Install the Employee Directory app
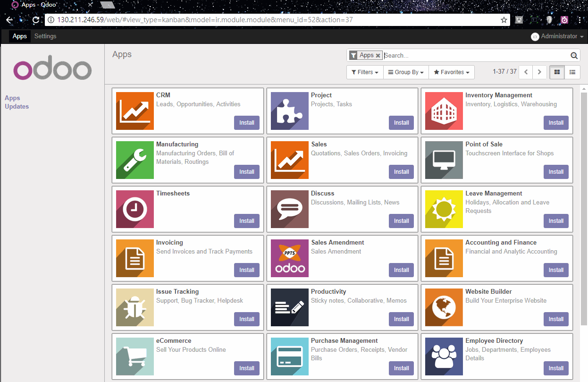 click(x=556, y=368)
